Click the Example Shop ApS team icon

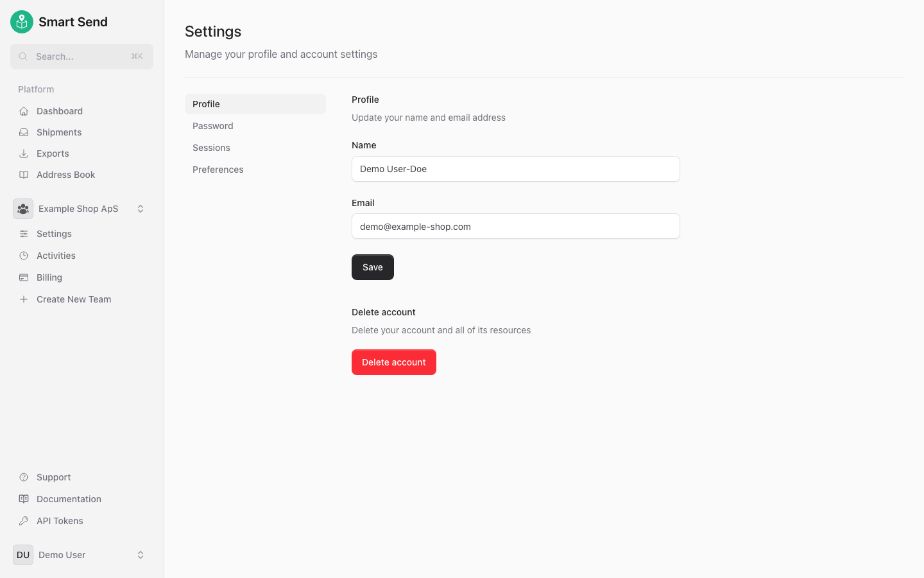pos(22,208)
